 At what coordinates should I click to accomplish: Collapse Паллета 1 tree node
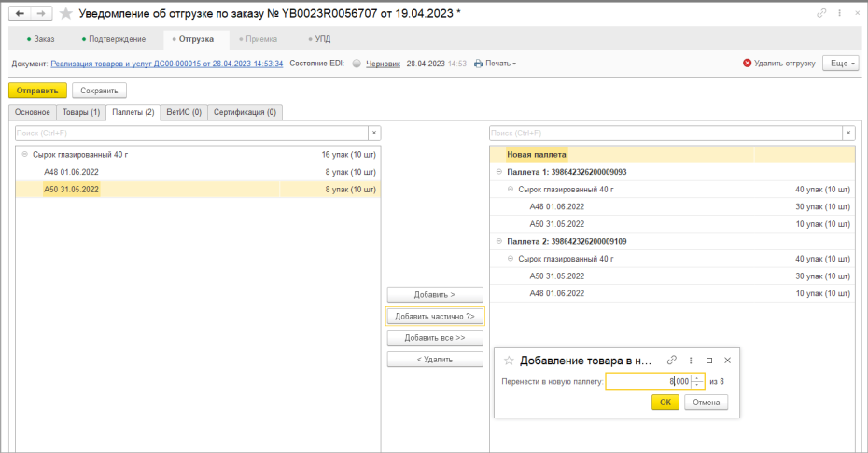coord(498,172)
